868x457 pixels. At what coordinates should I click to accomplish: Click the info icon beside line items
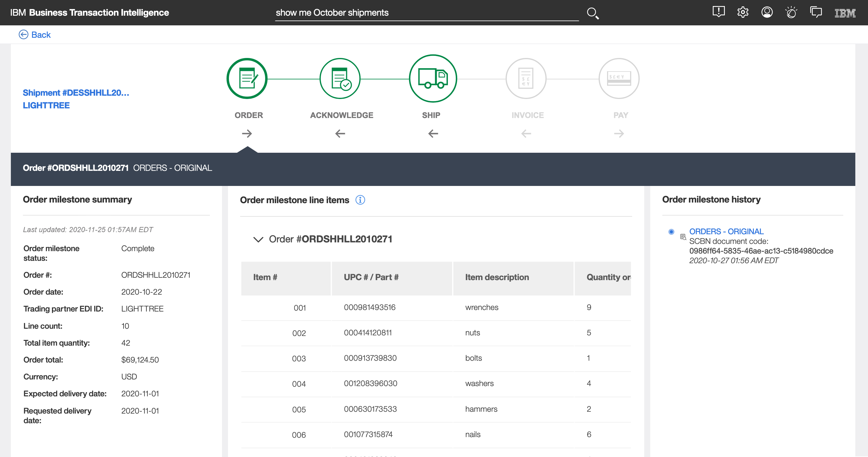click(x=360, y=200)
